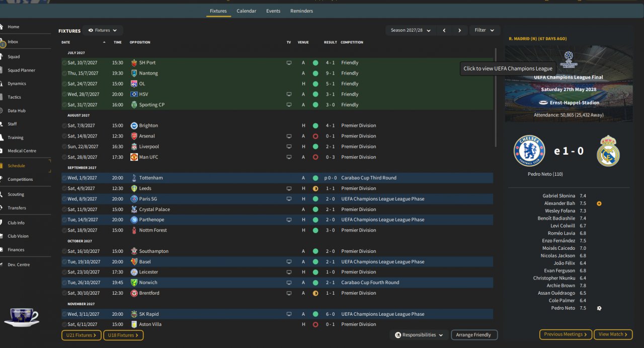Go to the next season arrow

pyautogui.click(x=459, y=30)
